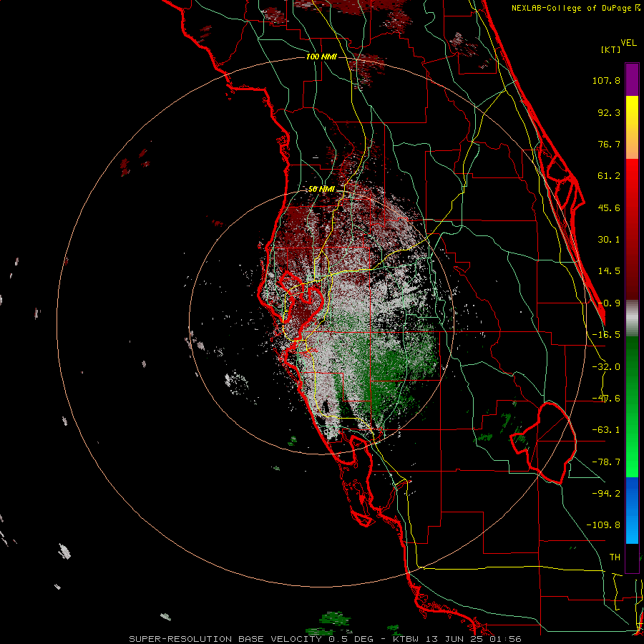Click the 107.8 velocity scale value
The width and height of the screenshot is (644, 644).
(x=606, y=80)
